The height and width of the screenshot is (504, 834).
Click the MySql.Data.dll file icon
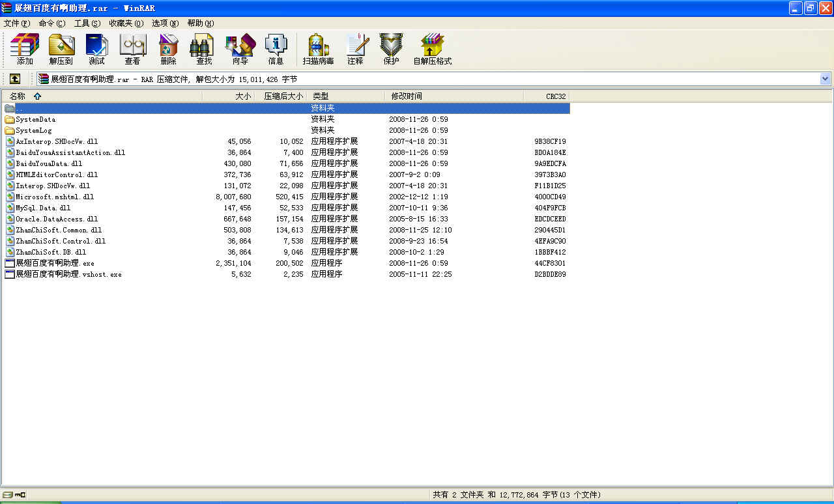(x=10, y=208)
